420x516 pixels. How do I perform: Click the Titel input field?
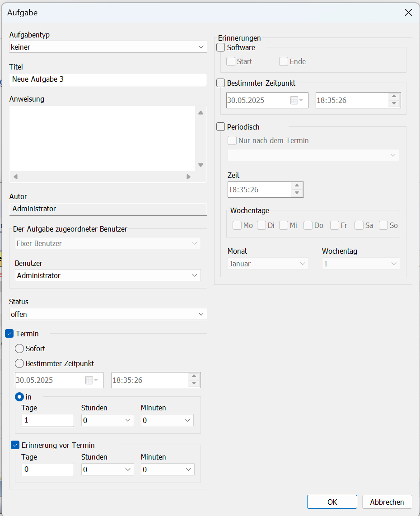[x=108, y=79]
